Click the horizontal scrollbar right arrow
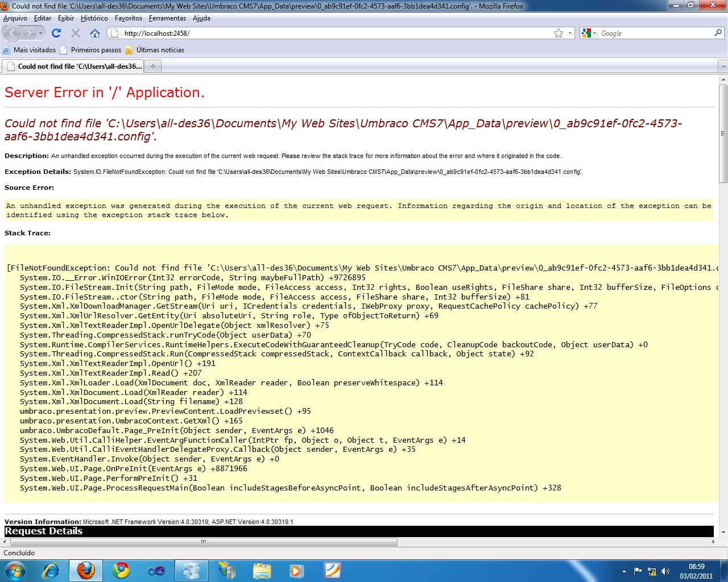 (714, 542)
